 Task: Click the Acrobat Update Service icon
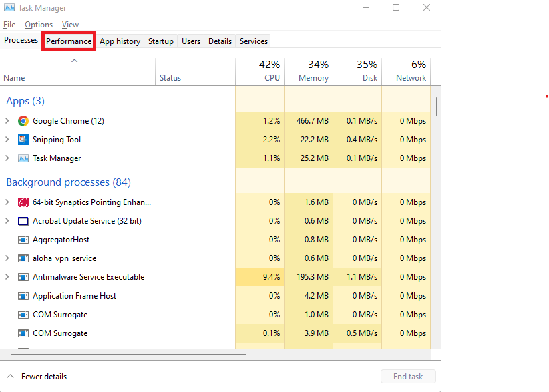click(23, 221)
